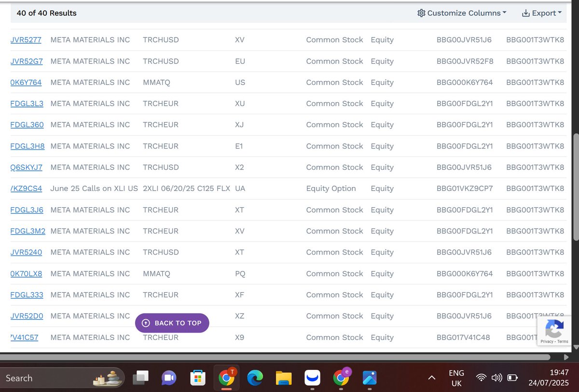
Task: Click the 'BBG01VKZ9CP7' FIGI cell
Action: (465, 189)
